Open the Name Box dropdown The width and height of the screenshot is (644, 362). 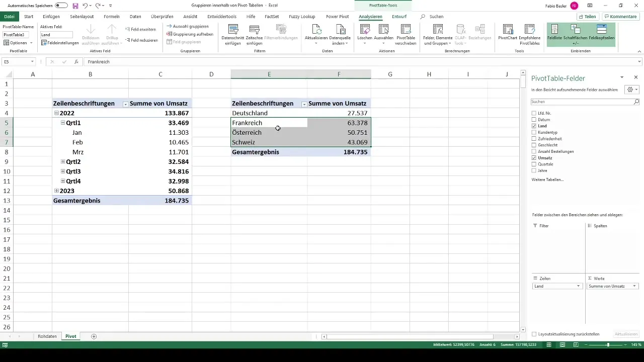coord(32,62)
